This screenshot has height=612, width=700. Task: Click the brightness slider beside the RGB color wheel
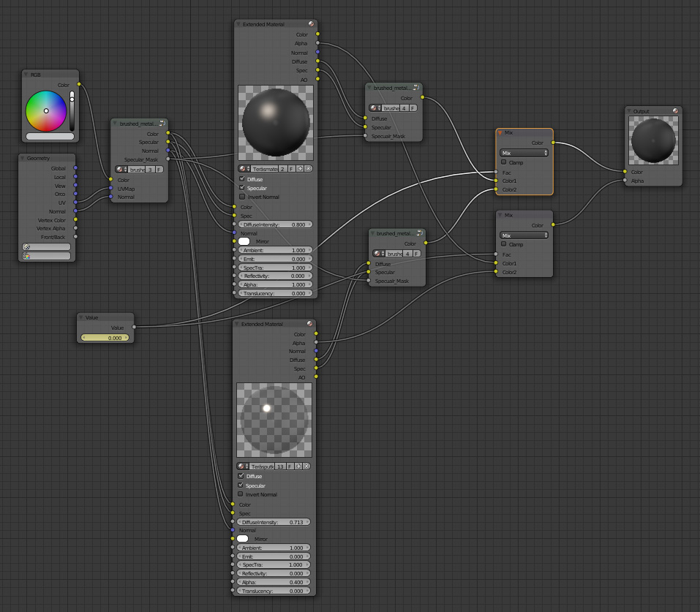click(72, 110)
